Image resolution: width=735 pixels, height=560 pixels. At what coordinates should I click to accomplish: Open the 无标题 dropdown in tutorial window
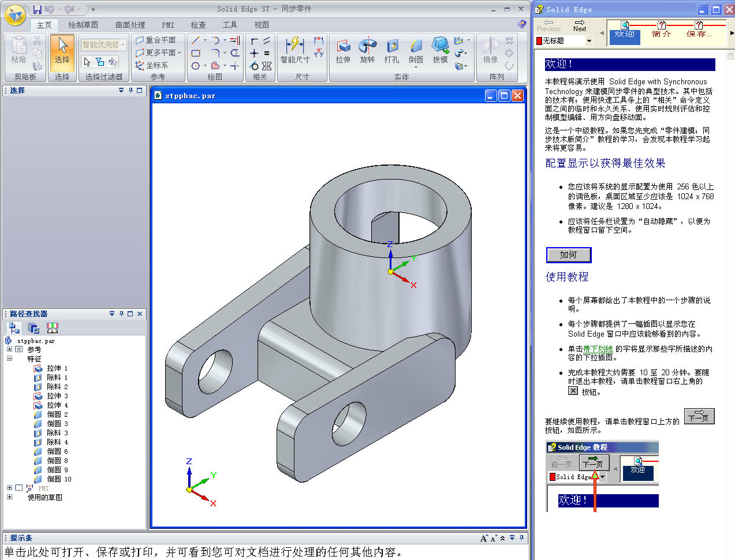tap(589, 41)
